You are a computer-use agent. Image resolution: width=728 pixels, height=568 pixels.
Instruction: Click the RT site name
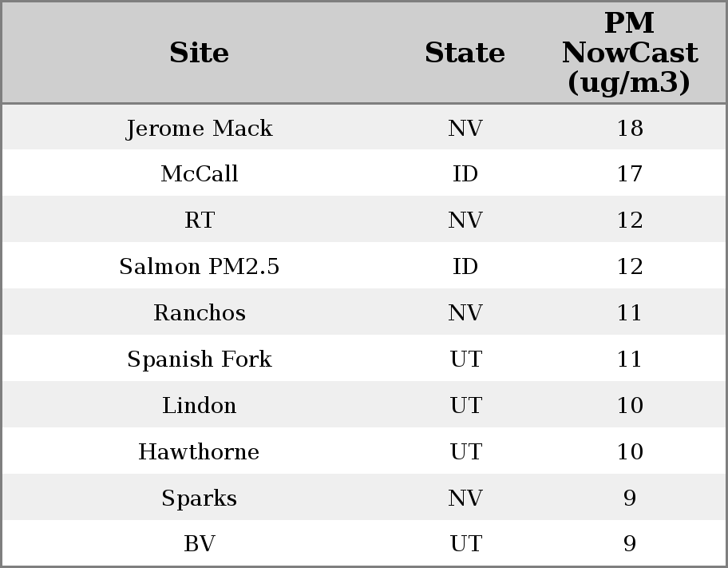pos(199,220)
